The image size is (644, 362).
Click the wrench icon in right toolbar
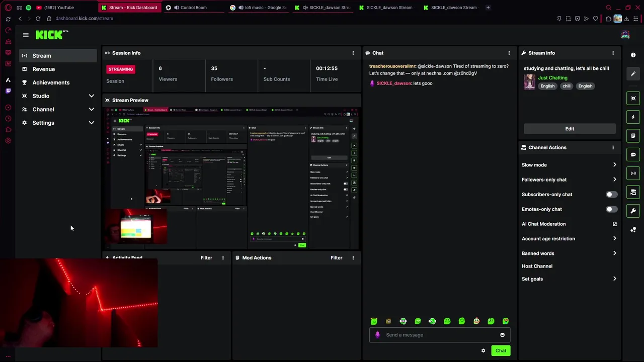633,211
